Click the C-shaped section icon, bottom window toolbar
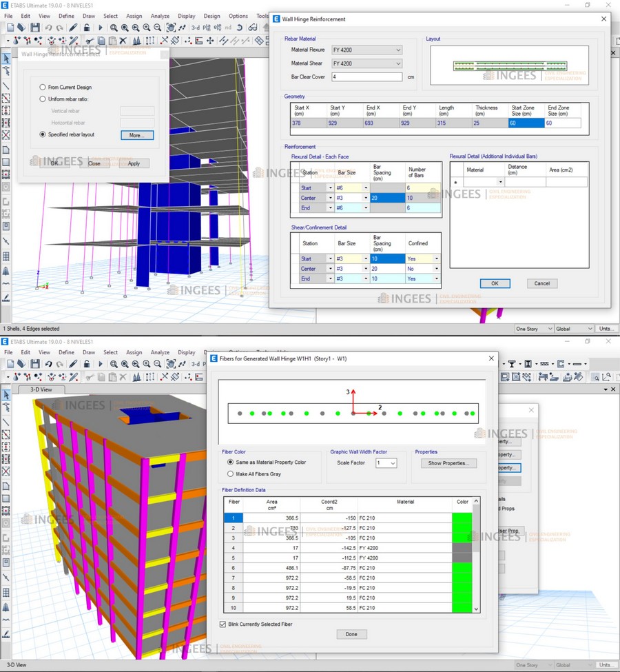This screenshot has width=620, height=672. point(561,364)
